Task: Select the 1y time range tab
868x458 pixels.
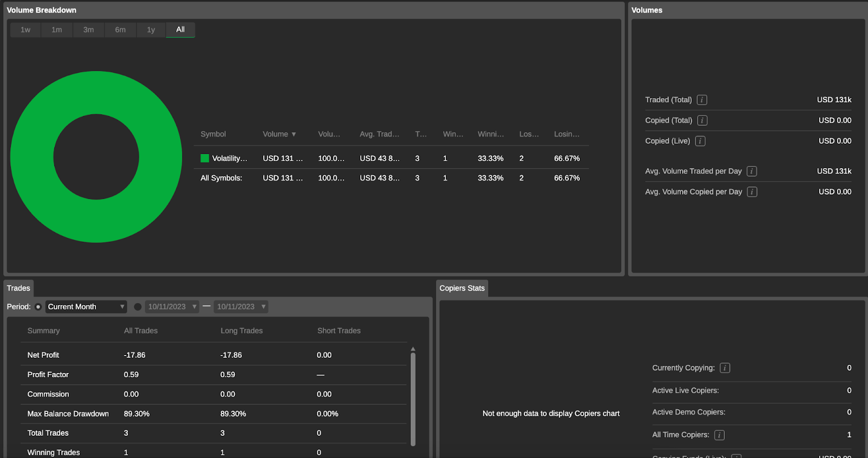Action: pyautogui.click(x=151, y=30)
